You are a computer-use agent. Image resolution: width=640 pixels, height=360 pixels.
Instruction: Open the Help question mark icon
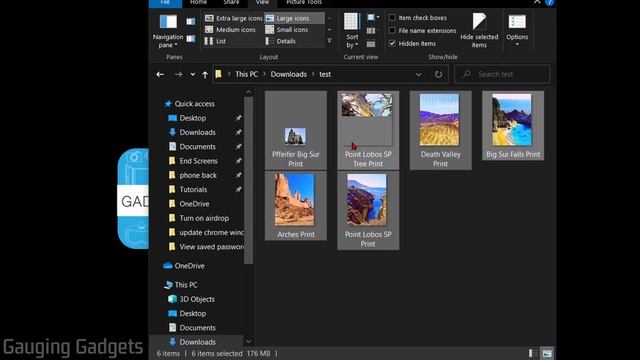[550, 2]
